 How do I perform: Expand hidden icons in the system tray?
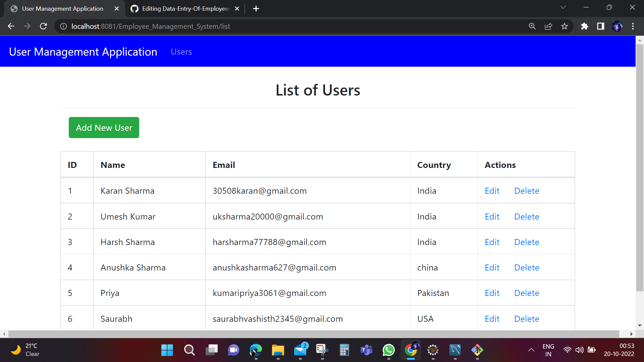531,350
